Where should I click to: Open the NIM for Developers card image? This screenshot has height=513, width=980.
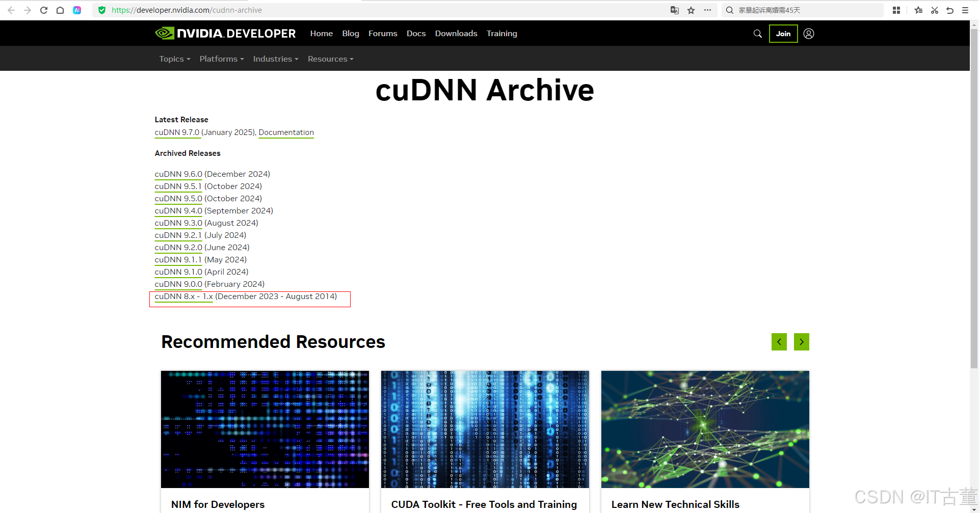tap(265, 429)
